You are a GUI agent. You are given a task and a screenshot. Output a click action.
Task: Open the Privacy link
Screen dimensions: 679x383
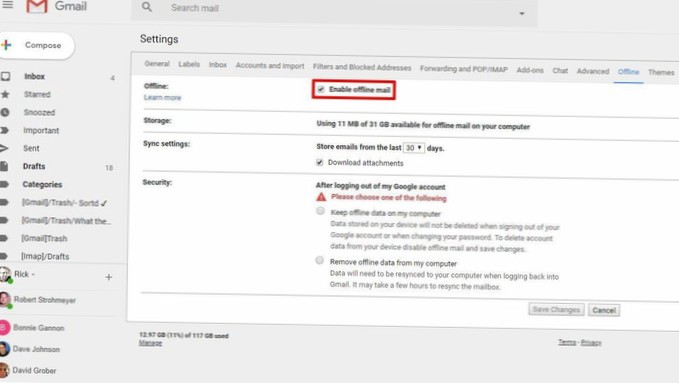[x=591, y=343]
